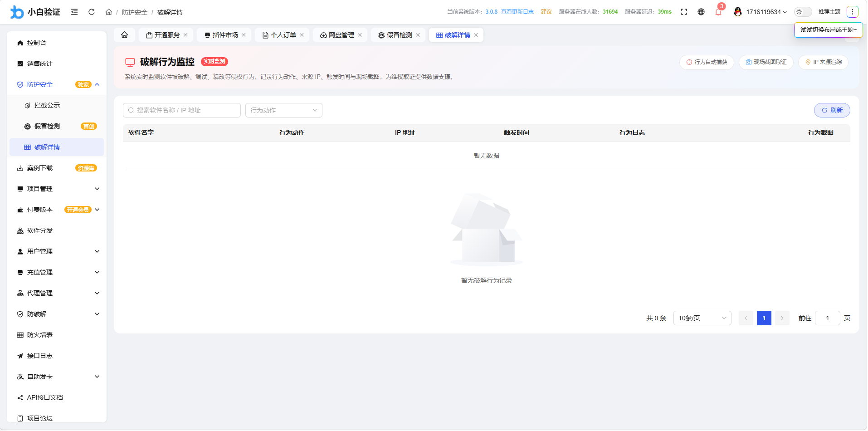Open API接口文档 sidebar item
The image size is (868, 431).
click(x=57, y=397)
